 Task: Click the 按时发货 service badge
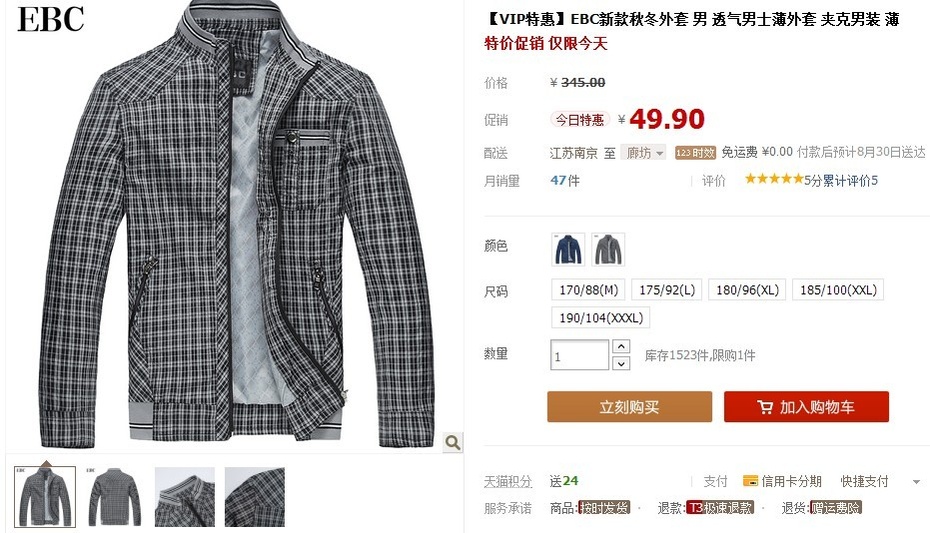[x=604, y=508]
